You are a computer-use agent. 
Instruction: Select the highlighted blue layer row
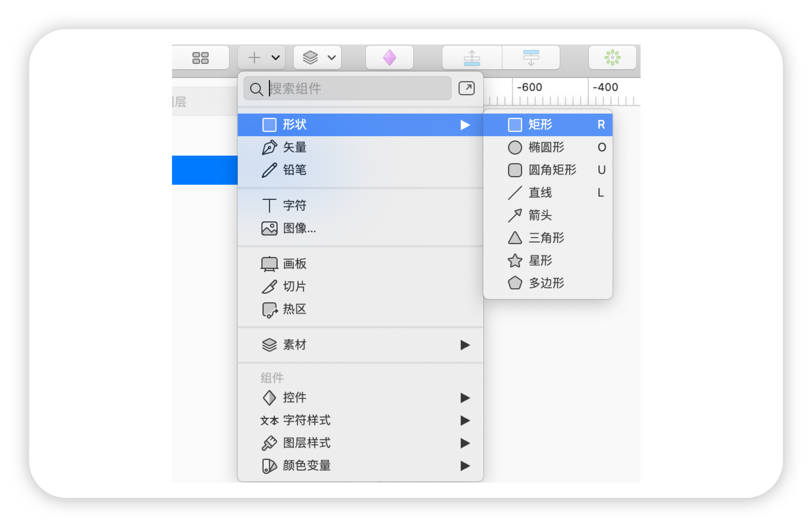(205, 170)
